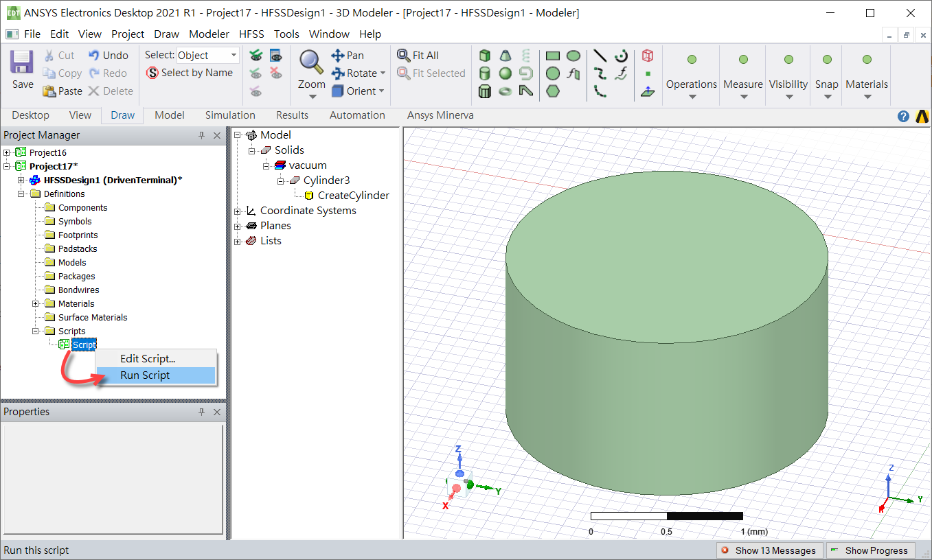Image resolution: width=932 pixels, height=560 pixels.
Task: Switch to the Automation ribbon tab
Action: click(x=357, y=115)
